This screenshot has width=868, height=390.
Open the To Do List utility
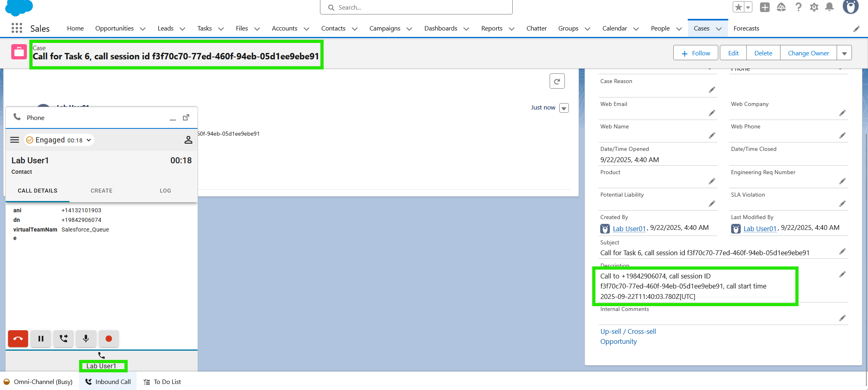coord(163,382)
